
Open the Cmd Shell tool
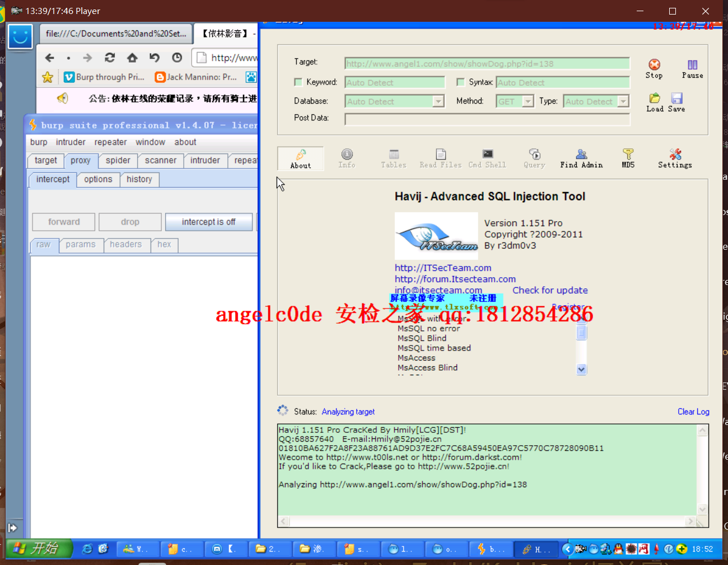(487, 158)
